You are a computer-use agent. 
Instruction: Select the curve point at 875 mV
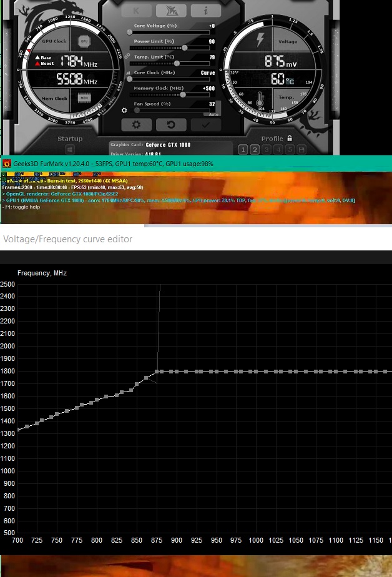157,372
